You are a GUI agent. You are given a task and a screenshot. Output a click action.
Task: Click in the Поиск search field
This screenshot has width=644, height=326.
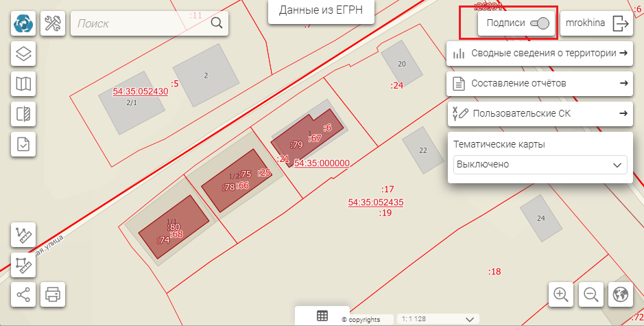click(141, 23)
